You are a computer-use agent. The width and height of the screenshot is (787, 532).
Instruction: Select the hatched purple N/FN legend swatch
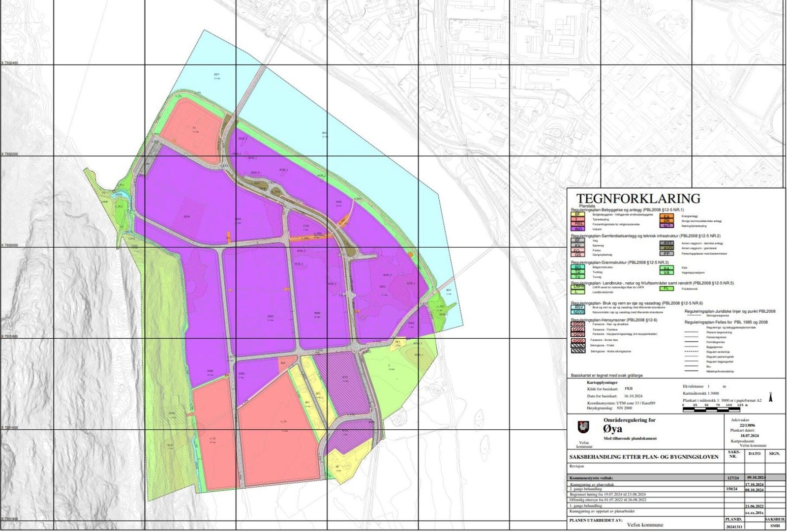click(666, 226)
